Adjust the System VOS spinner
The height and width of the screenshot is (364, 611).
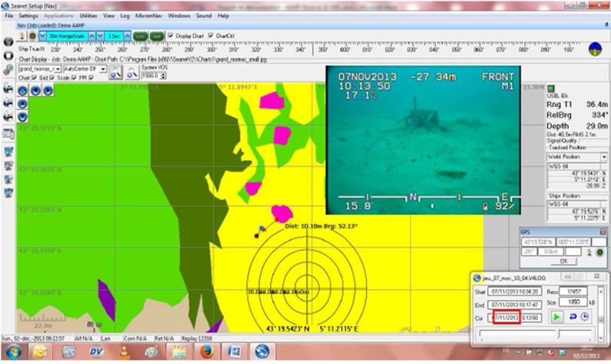(x=163, y=75)
